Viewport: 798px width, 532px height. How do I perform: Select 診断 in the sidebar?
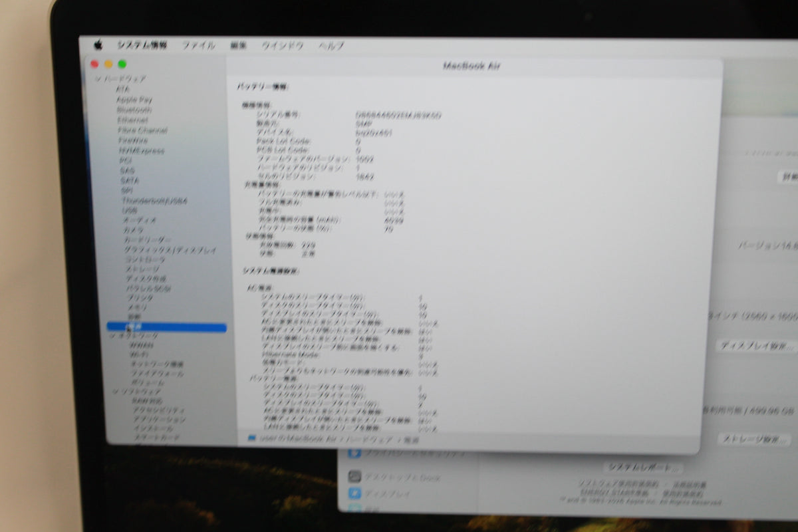[x=134, y=317]
